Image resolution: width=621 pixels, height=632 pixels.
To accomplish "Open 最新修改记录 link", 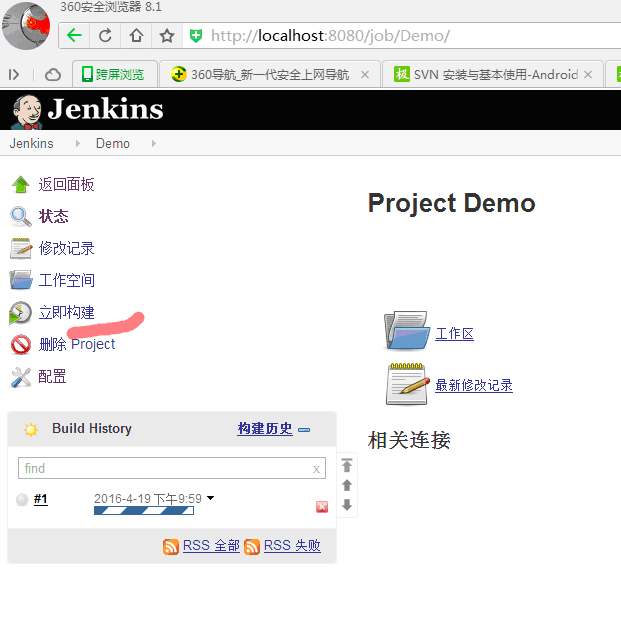I will click(x=474, y=385).
